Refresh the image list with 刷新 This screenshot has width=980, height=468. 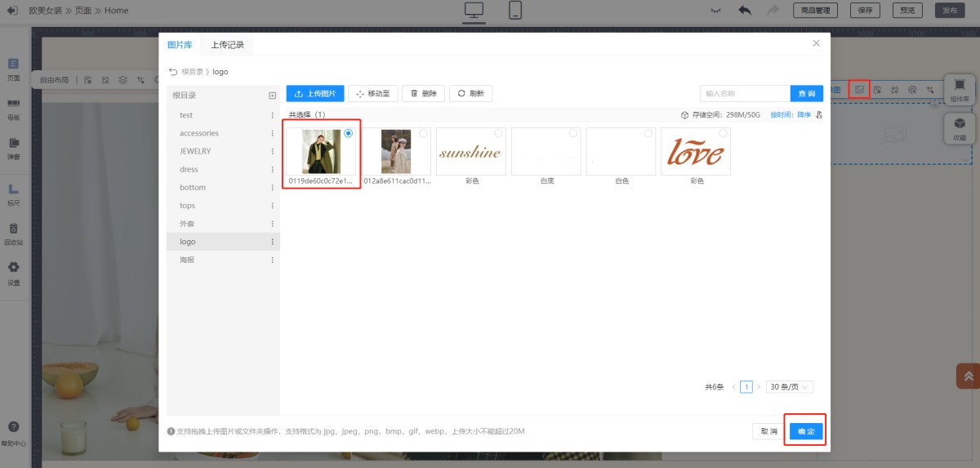[x=471, y=94]
